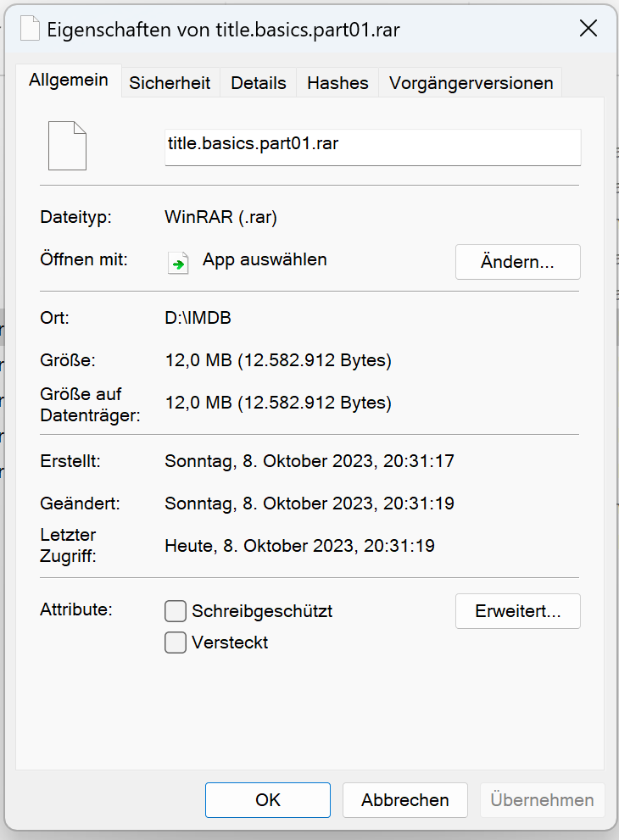Go to the Vorgängerversionen tab

click(x=471, y=83)
